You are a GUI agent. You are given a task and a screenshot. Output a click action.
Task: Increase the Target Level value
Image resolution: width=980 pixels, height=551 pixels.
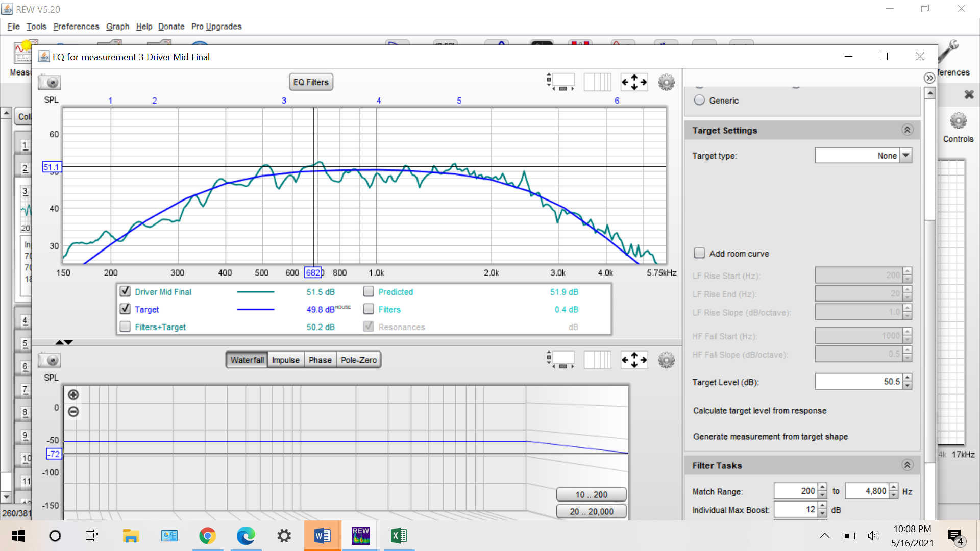[x=907, y=378]
